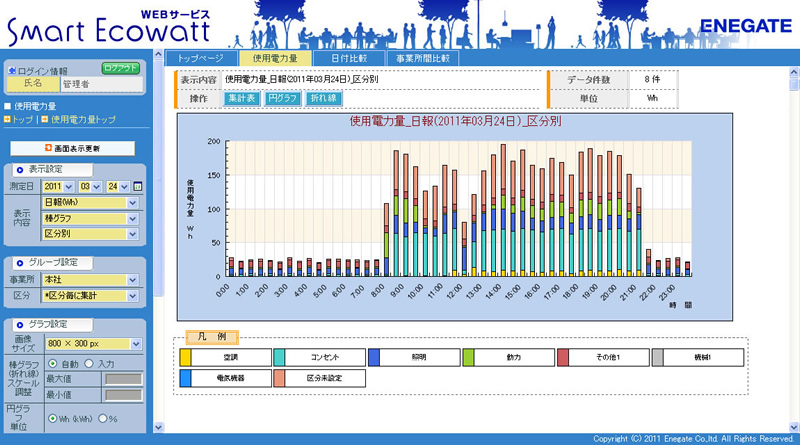
Task: Click the ログイン情報 header icon
Action: pyautogui.click(x=12, y=71)
